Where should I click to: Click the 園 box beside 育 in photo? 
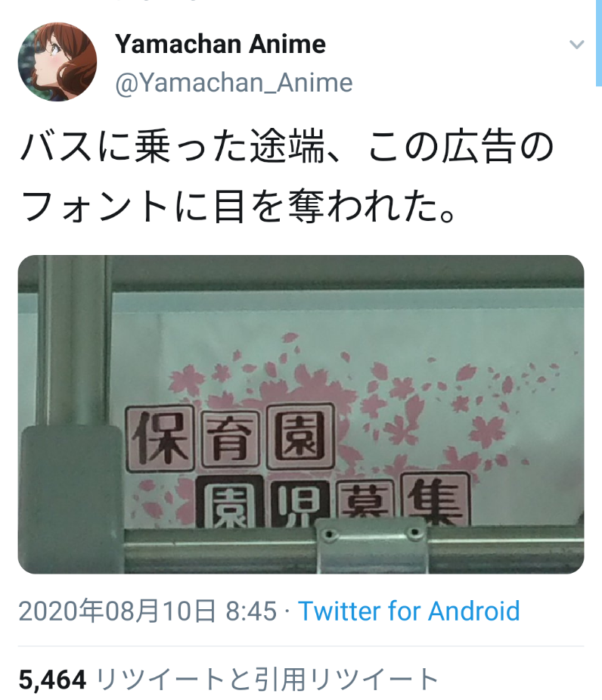tap(301, 436)
